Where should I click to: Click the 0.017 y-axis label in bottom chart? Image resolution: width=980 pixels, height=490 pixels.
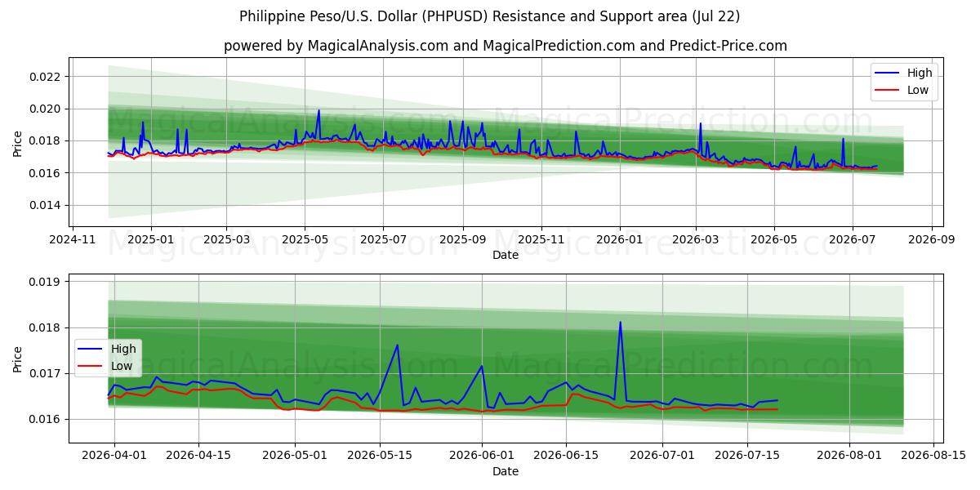[47, 373]
